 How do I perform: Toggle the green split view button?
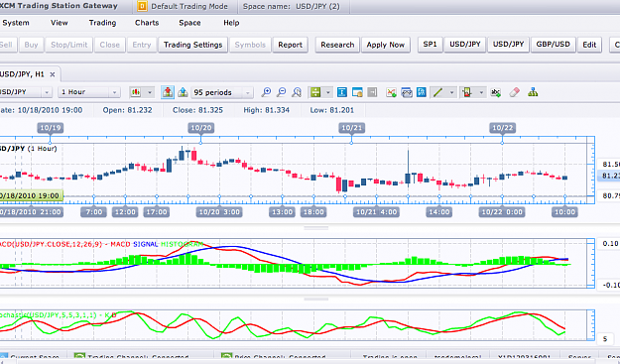tap(315, 92)
